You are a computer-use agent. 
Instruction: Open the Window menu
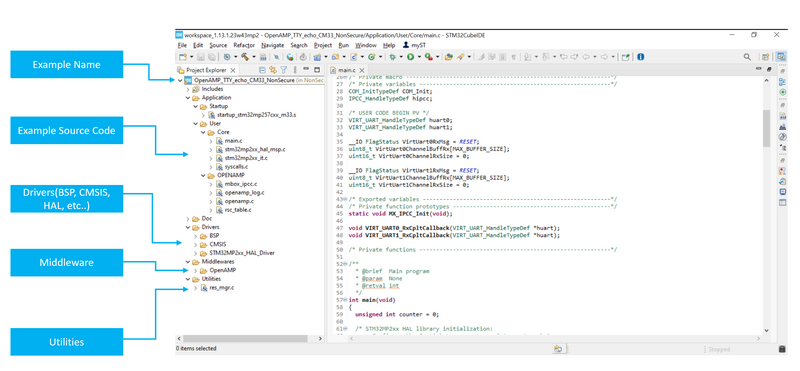[x=366, y=45]
